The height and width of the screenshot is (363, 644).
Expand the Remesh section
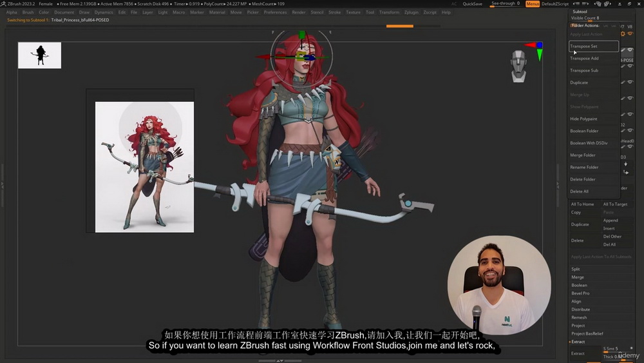point(579,317)
